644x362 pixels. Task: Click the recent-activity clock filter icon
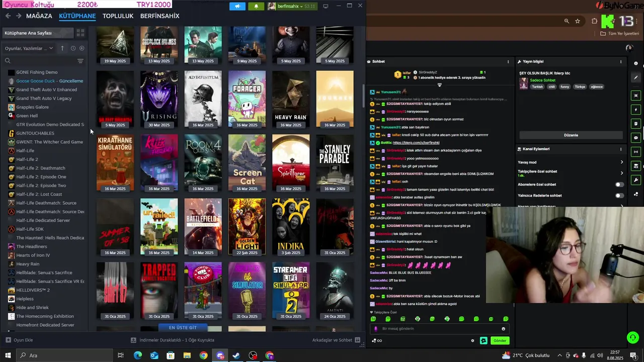[x=73, y=48]
